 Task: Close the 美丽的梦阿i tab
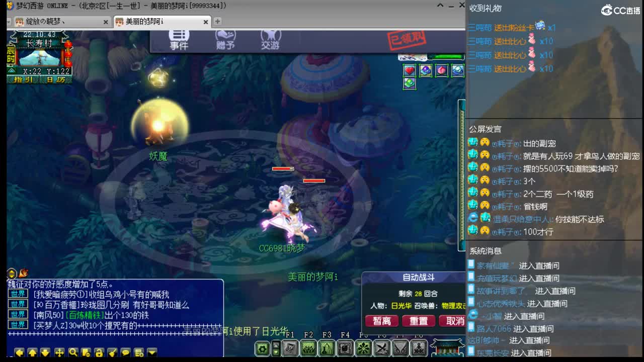[x=206, y=22]
